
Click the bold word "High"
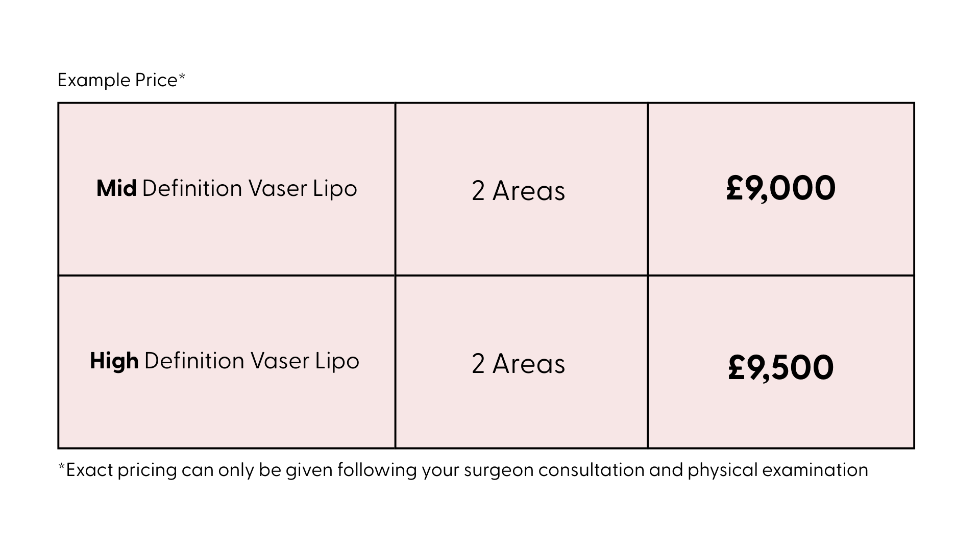(114, 361)
